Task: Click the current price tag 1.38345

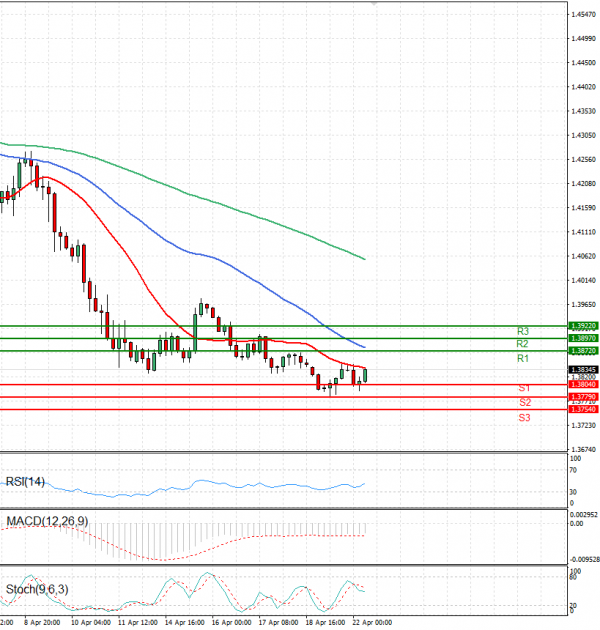Action: tap(583, 369)
